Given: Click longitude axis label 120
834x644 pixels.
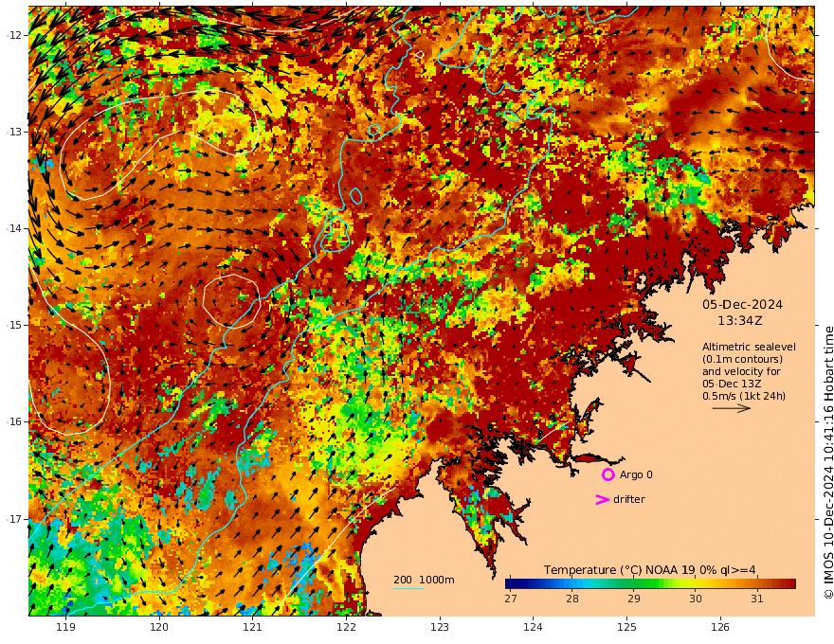Looking at the screenshot, I should pyautogui.click(x=159, y=628).
